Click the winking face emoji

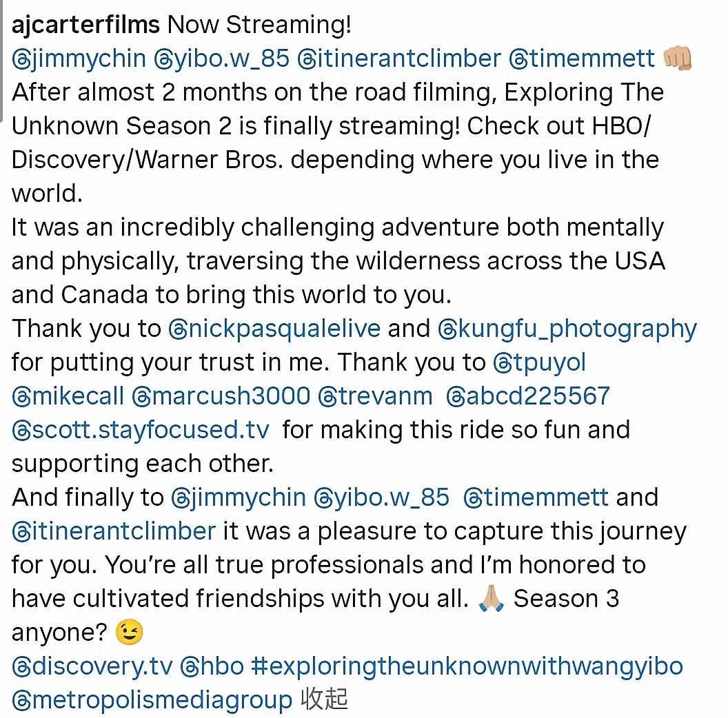click(129, 633)
